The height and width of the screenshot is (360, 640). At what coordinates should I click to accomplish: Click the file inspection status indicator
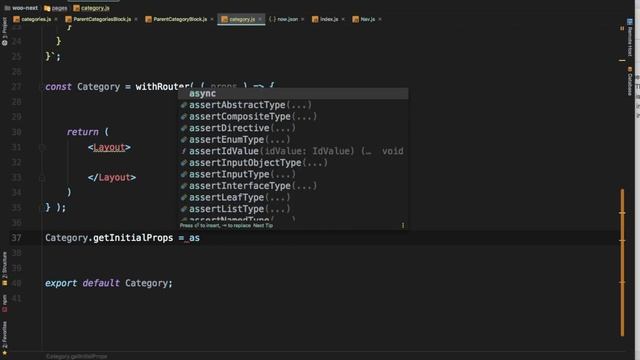tap(622, 29)
